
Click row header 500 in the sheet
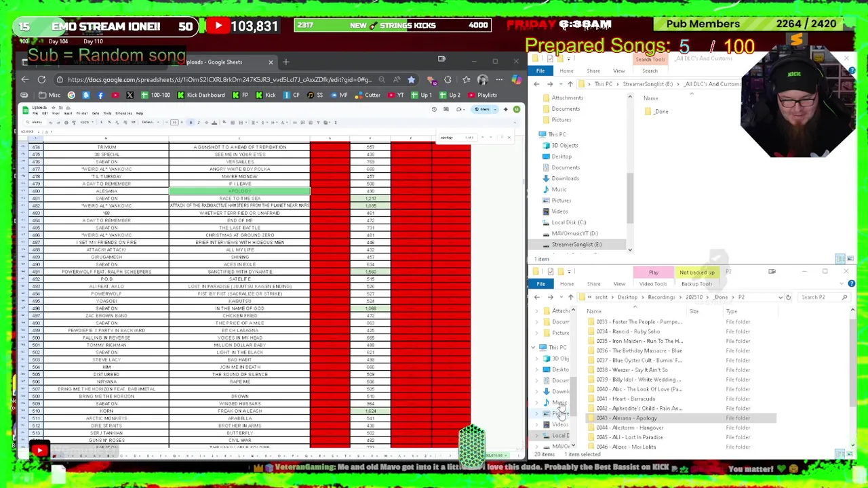click(35, 338)
